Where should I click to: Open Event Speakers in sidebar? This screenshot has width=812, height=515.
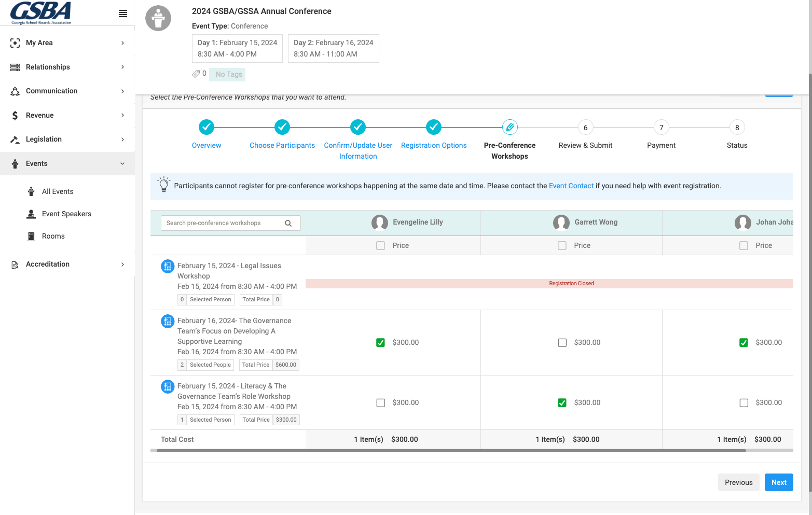click(x=66, y=214)
